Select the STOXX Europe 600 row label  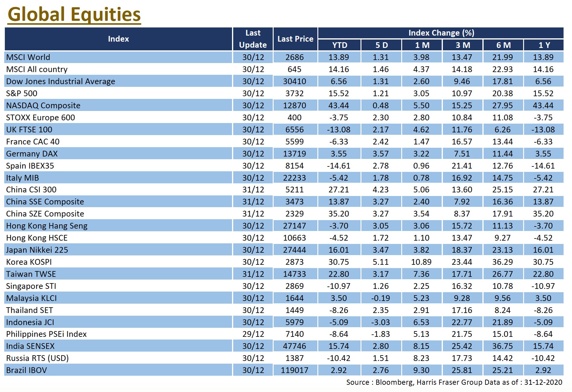40,118
